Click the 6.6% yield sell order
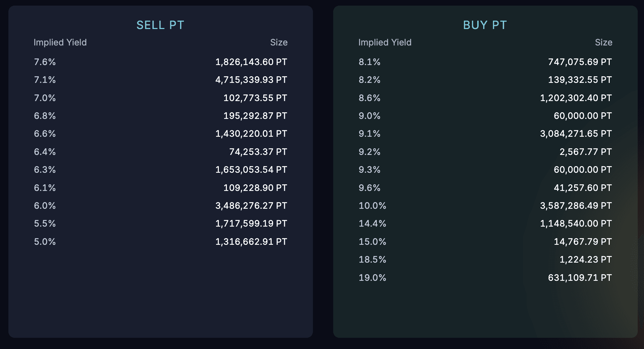 click(x=45, y=134)
